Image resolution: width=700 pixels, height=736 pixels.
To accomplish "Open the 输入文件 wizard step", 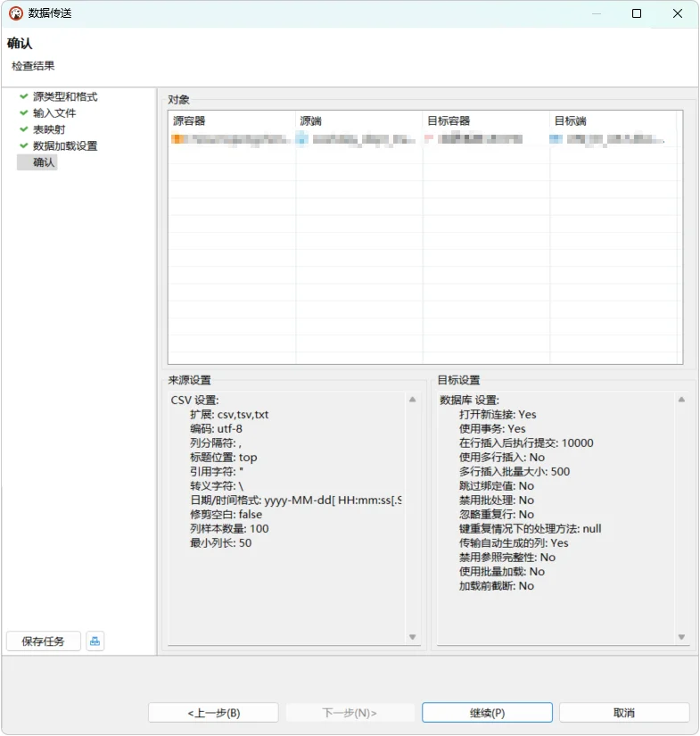I will click(x=54, y=113).
